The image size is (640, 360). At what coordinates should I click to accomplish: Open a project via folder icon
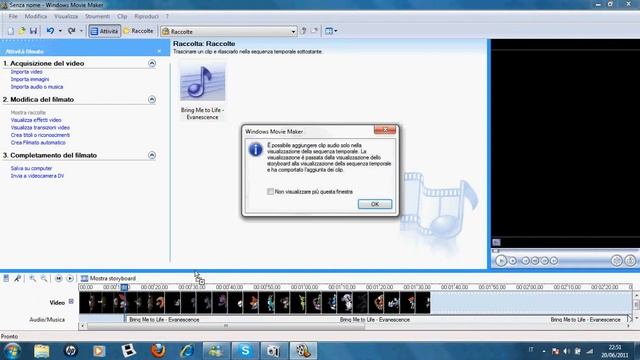(x=22, y=31)
